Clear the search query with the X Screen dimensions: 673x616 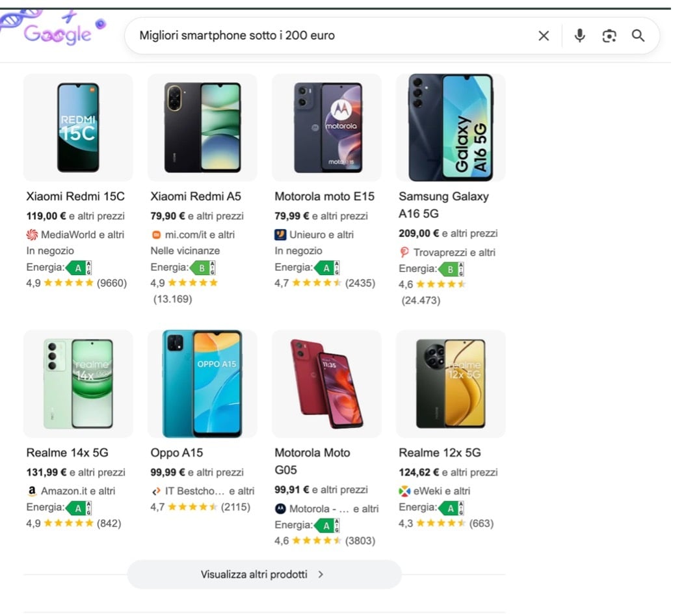tap(544, 36)
